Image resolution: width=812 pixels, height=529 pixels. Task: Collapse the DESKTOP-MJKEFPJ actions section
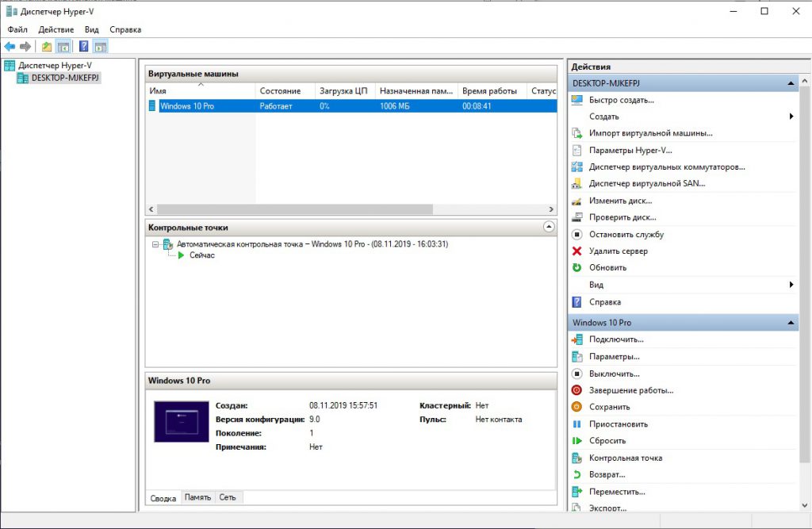791,83
